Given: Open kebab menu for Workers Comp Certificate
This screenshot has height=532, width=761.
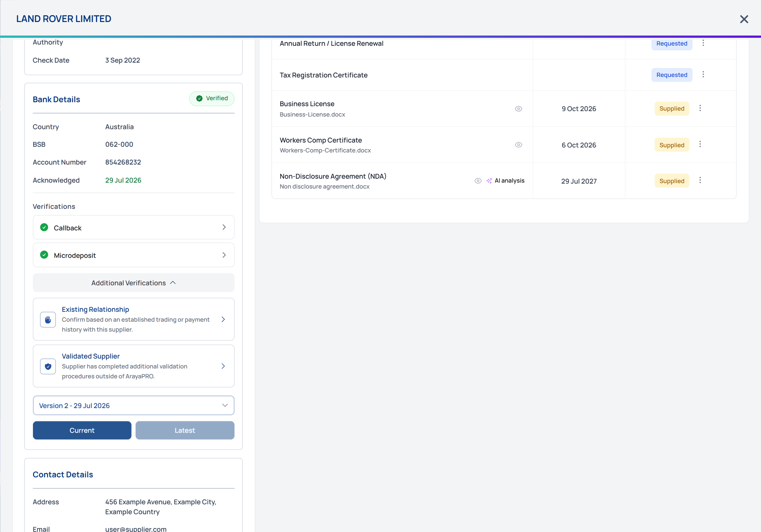Looking at the screenshot, I should coord(700,144).
